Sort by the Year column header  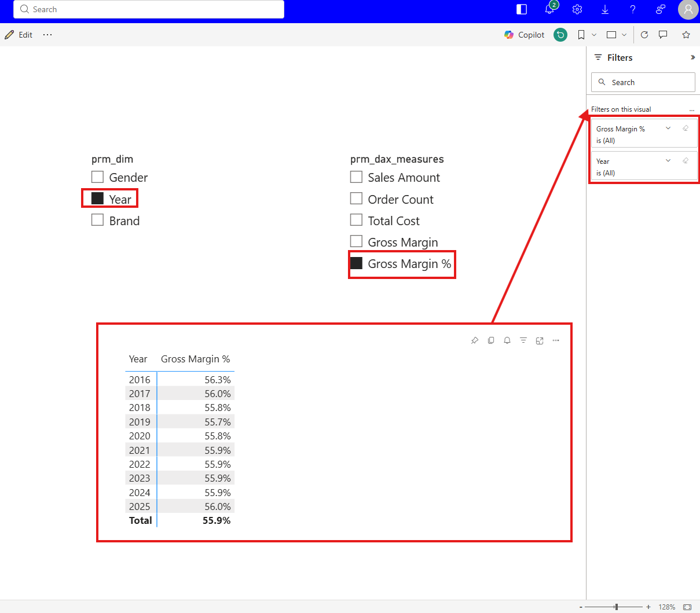[x=138, y=359]
